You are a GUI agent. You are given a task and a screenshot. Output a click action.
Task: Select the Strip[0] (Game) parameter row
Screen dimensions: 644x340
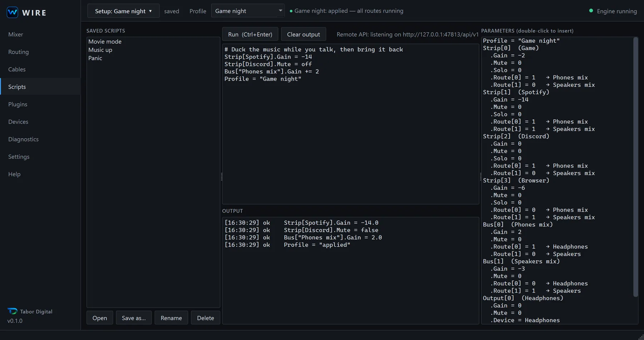click(557, 48)
